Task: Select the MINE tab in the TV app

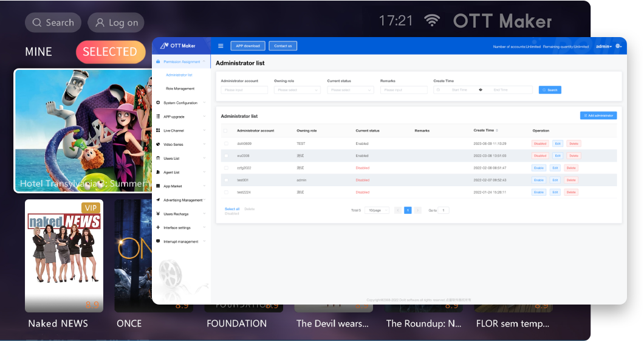Action: click(x=39, y=51)
